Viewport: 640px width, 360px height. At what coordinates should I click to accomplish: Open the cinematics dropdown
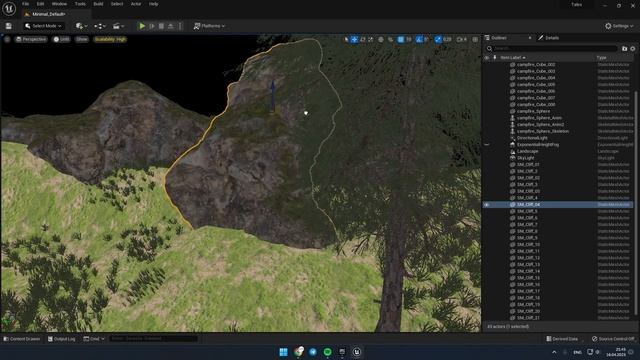118,26
